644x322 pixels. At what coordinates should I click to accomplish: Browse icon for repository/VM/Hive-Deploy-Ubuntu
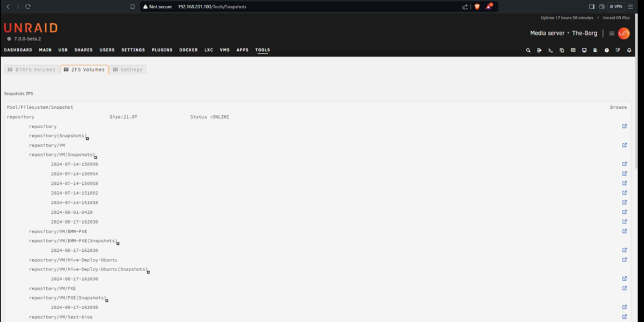[x=625, y=260]
